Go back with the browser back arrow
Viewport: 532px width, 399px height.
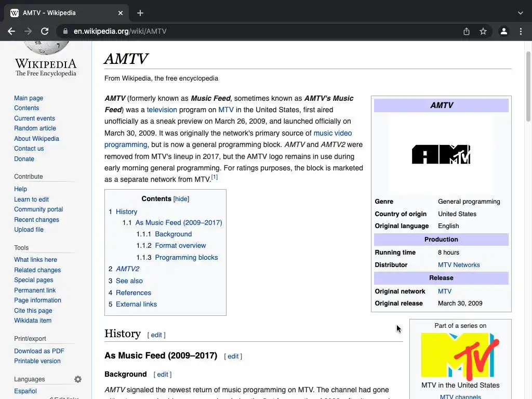coord(11,31)
